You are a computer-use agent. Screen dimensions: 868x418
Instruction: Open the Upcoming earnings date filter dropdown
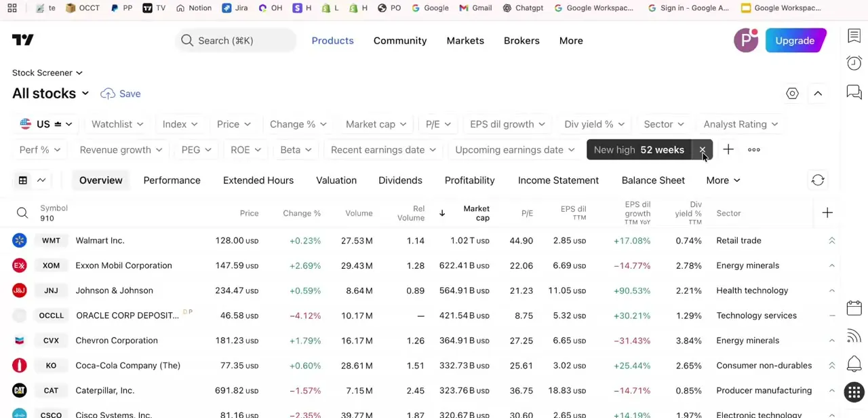pos(515,150)
